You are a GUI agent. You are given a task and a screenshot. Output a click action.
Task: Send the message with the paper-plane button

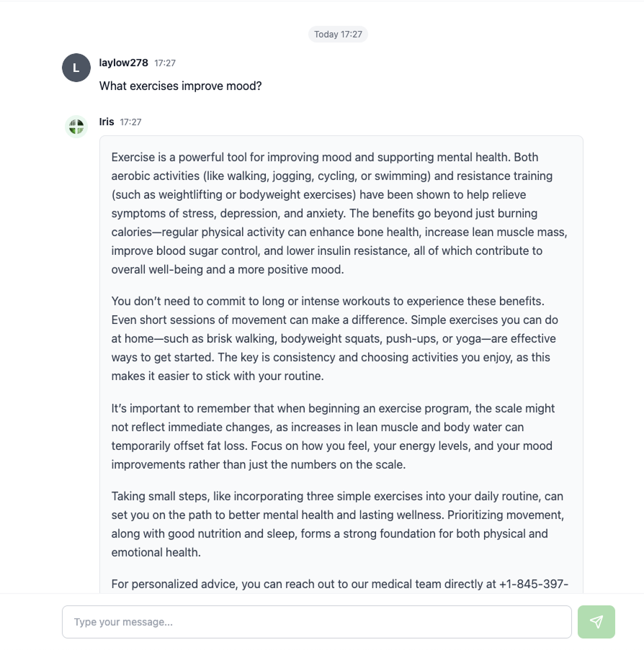tap(596, 621)
